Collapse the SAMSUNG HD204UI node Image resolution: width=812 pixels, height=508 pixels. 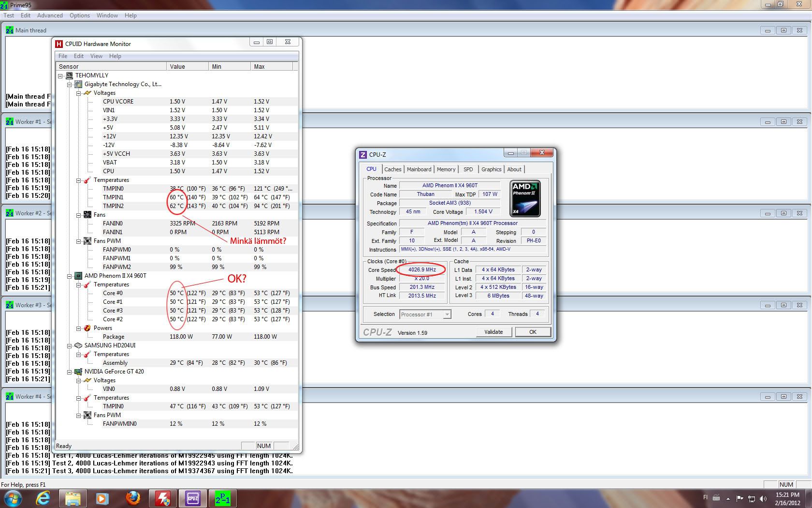(x=69, y=345)
